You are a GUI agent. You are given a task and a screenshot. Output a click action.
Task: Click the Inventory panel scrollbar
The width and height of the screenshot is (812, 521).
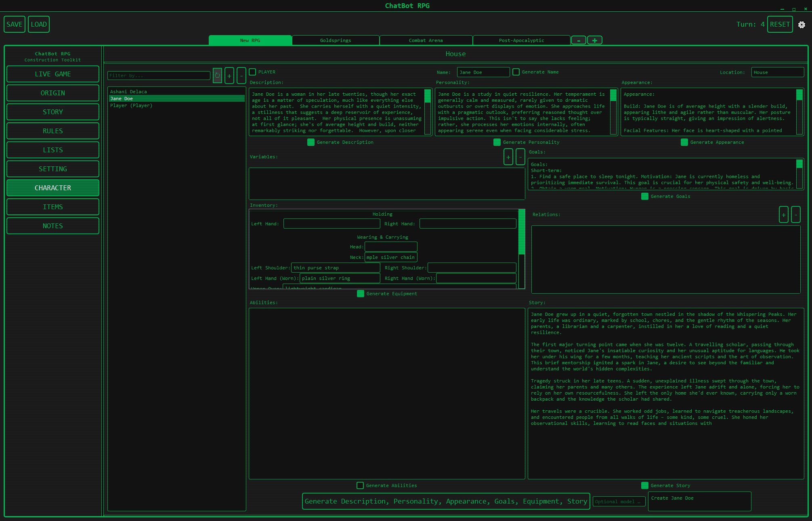(522, 232)
